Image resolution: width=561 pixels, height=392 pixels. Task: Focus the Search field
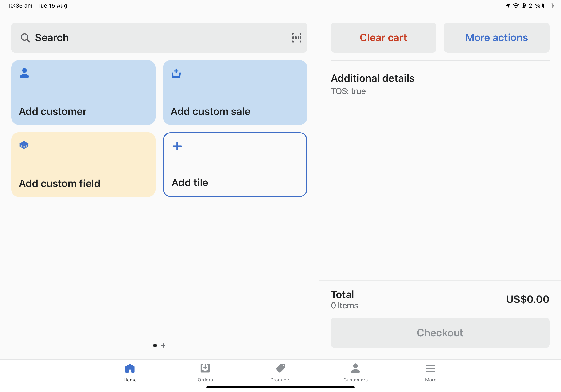tap(159, 38)
